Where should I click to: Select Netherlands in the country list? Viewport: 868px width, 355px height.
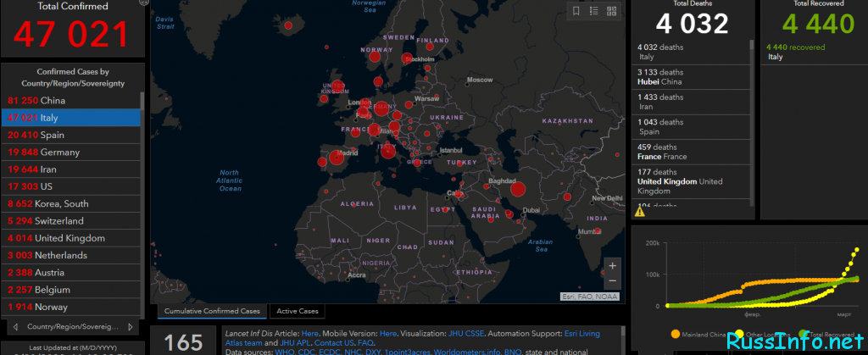[x=71, y=255]
